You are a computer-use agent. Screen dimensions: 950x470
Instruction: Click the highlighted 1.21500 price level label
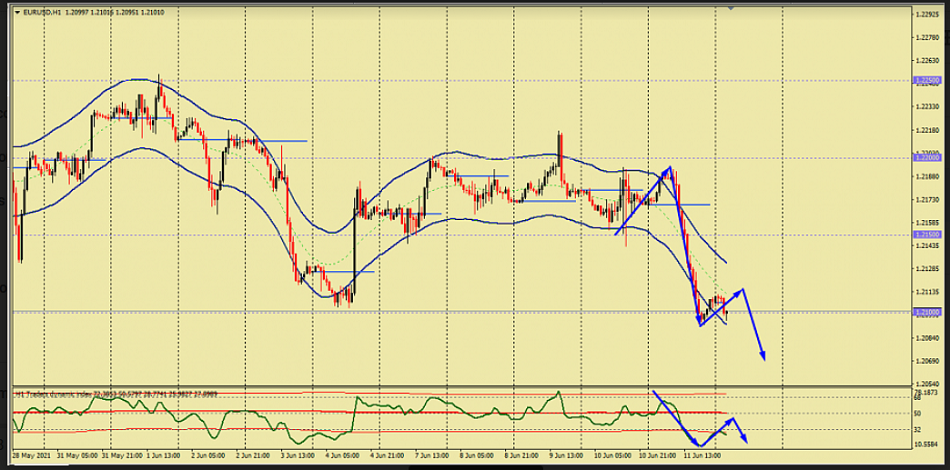tap(927, 235)
